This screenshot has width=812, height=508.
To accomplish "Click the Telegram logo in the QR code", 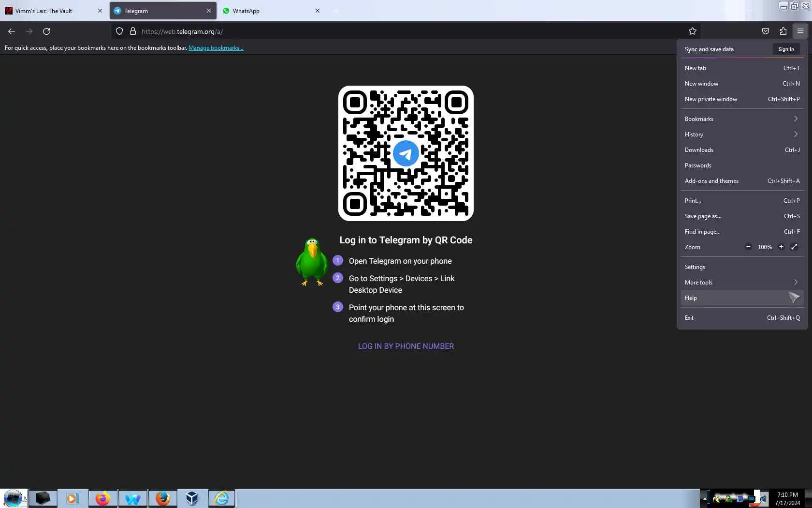I will click(406, 153).
